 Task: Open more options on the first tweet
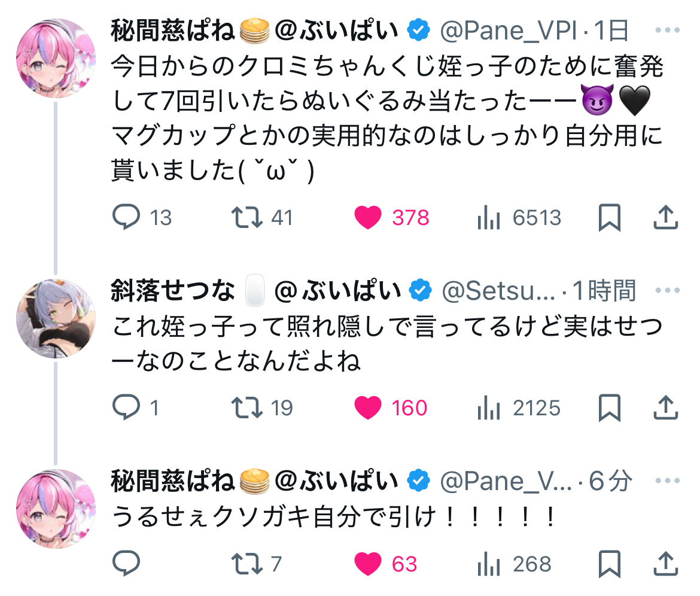668,30
